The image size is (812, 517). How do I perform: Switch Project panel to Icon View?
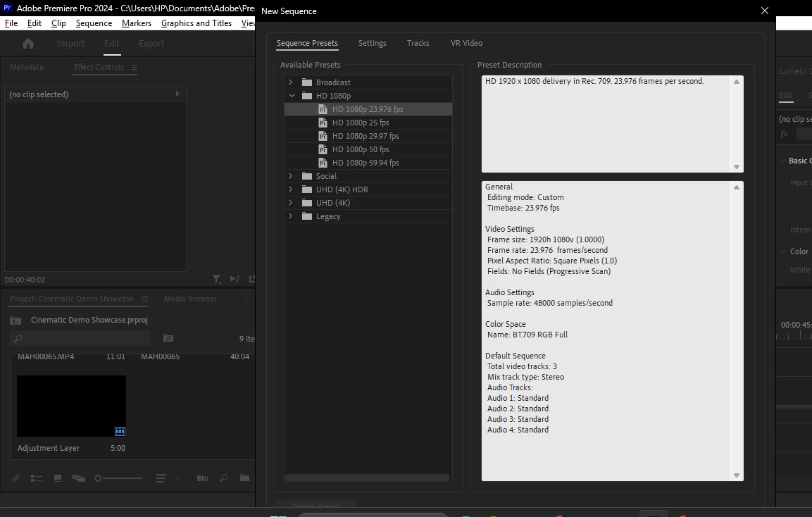pyautogui.click(x=58, y=478)
